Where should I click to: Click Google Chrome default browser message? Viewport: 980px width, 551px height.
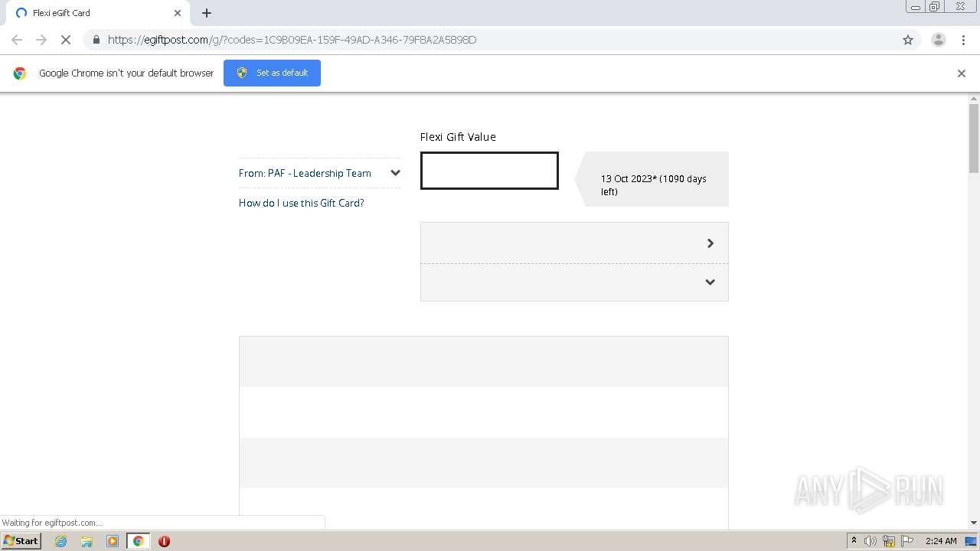point(126,73)
